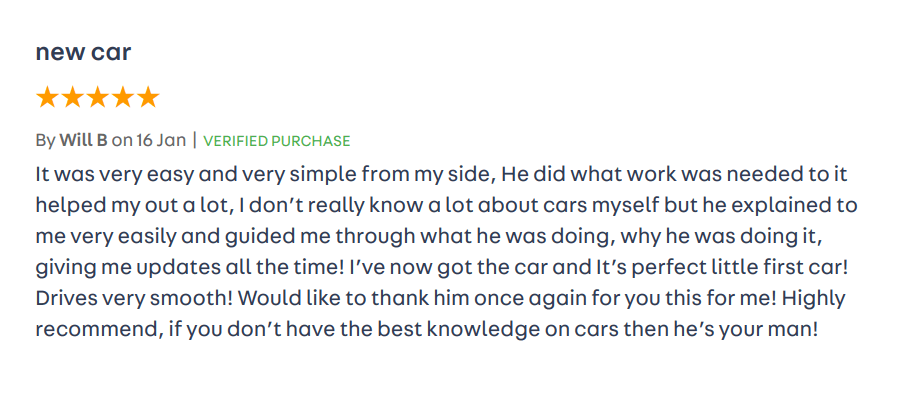Click the green 'VERIFIED PURCHASE' badge
The image size is (917, 401).
point(277,141)
